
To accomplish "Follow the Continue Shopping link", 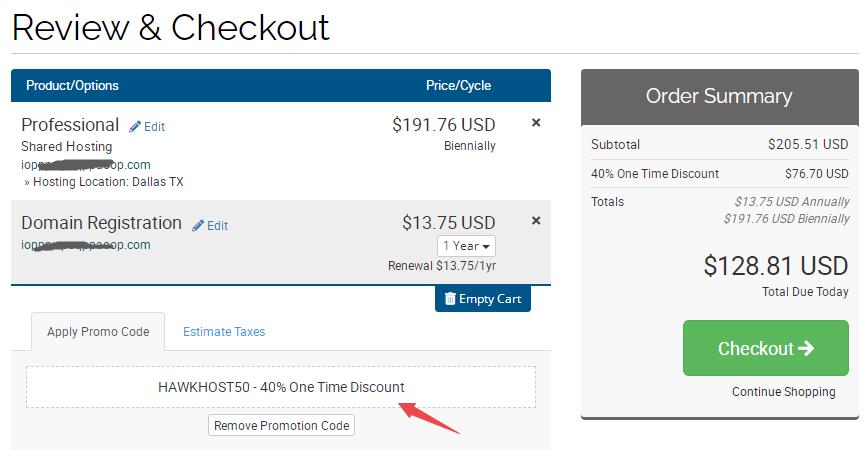I will pyautogui.click(x=783, y=392).
